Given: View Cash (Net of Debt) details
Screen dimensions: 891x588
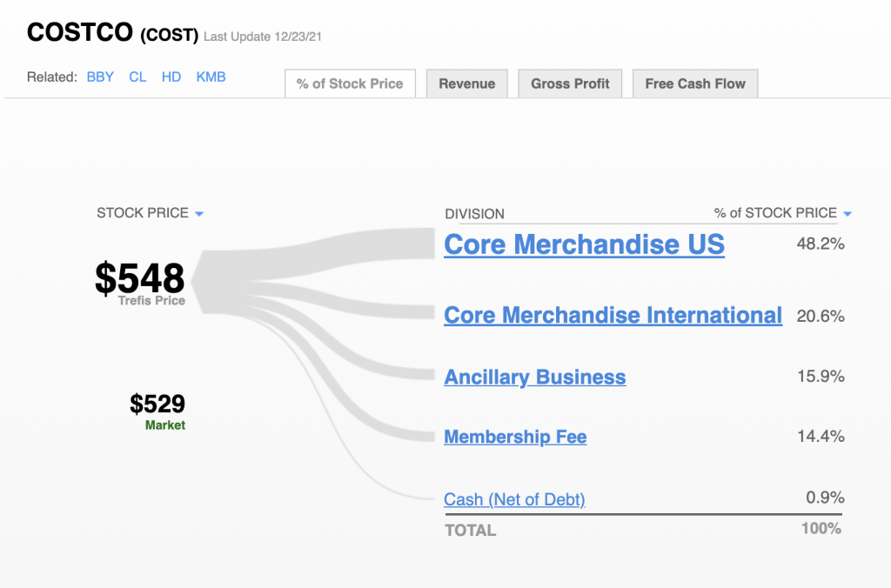Looking at the screenshot, I should pyautogui.click(x=513, y=499).
